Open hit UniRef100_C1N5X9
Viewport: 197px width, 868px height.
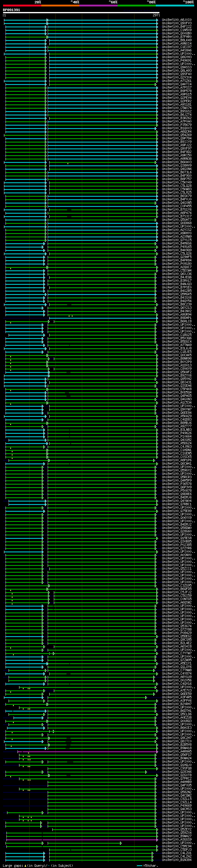coord(176,30)
